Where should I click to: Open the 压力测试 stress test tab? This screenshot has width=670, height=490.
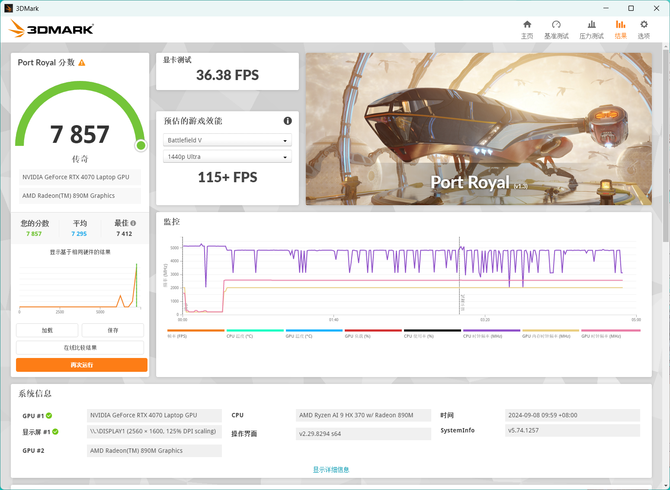(x=591, y=29)
